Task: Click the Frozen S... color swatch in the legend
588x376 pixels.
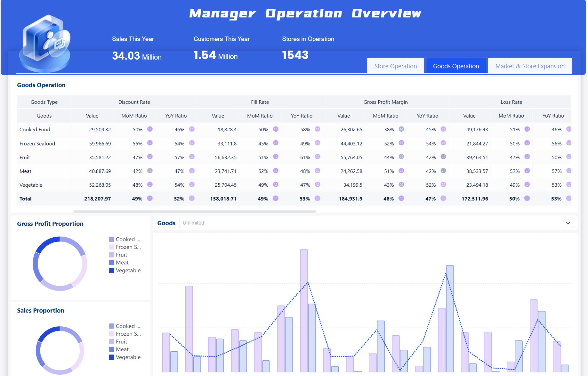Action: [111, 247]
